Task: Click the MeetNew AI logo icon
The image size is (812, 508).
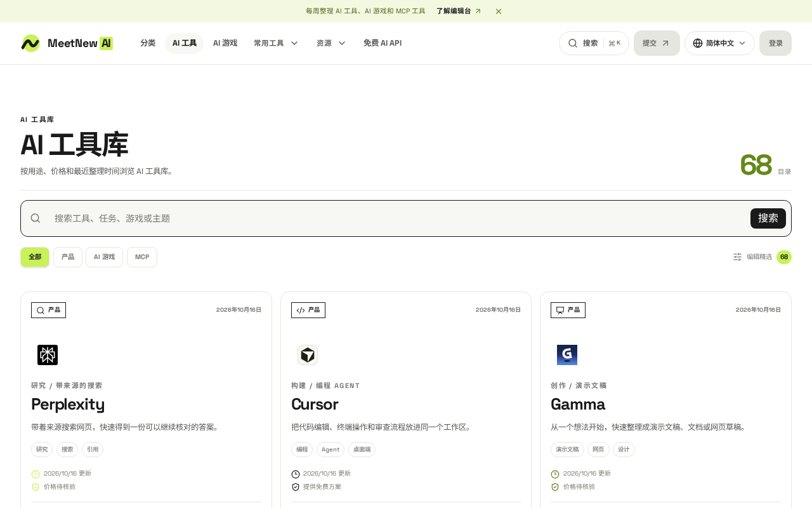Action: pos(30,43)
